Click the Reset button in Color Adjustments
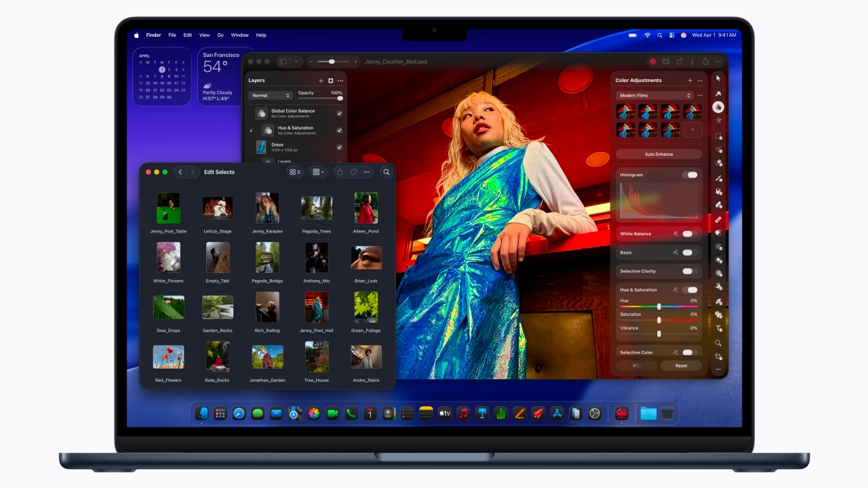The width and height of the screenshot is (868, 488). click(x=681, y=365)
